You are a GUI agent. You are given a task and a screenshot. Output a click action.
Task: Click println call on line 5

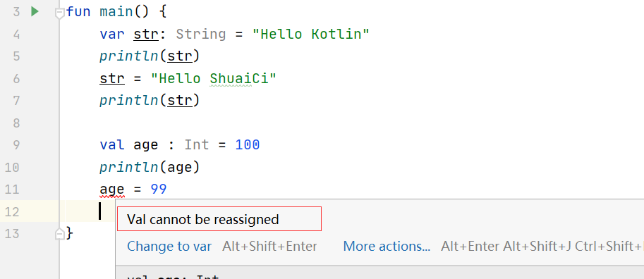(x=128, y=56)
